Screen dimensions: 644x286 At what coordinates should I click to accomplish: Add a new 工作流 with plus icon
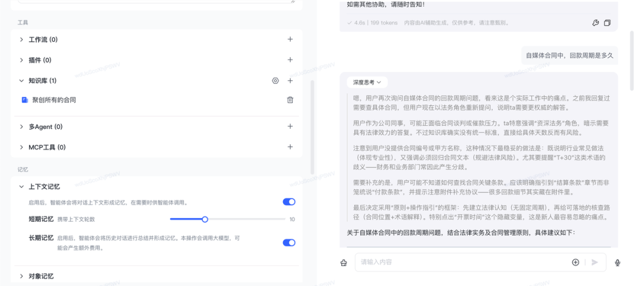290,39
